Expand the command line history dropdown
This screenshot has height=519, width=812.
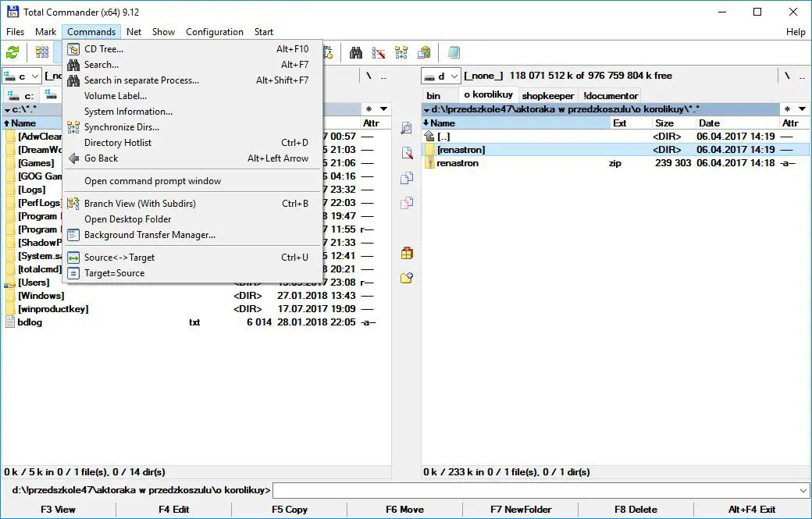803,490
